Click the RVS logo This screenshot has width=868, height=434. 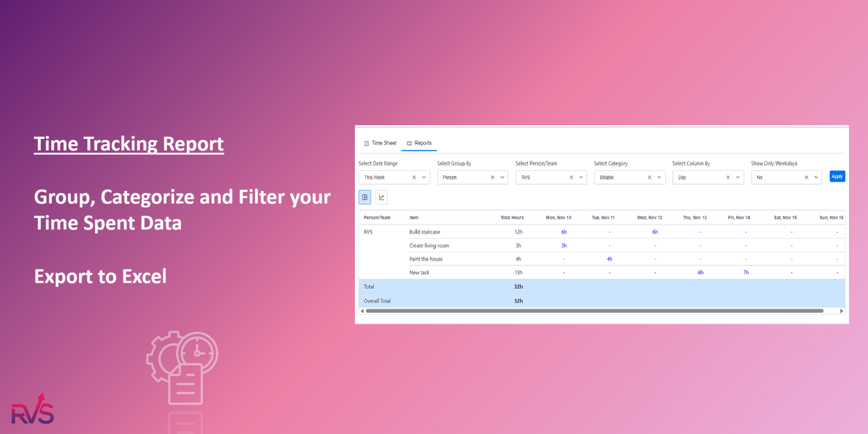[33, 410]
